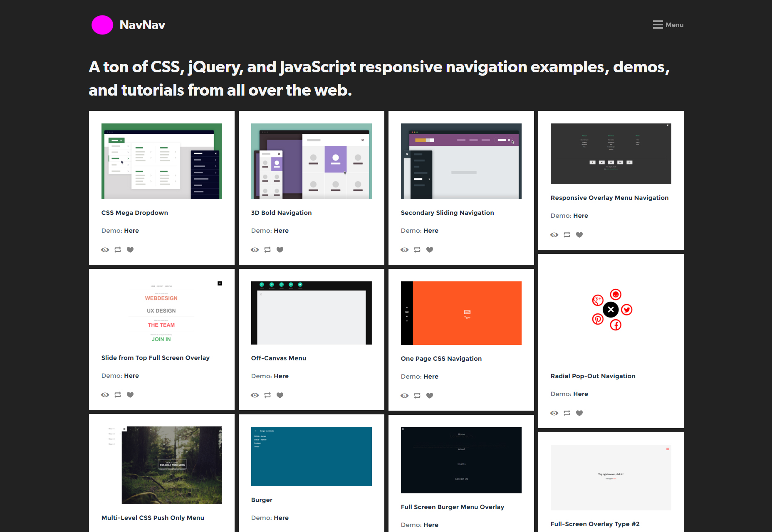Open the CSS Mega Dropdown thumbnail
Viewport: 772px width, 532px height.
pyautogui.click(x=162, y=161)
